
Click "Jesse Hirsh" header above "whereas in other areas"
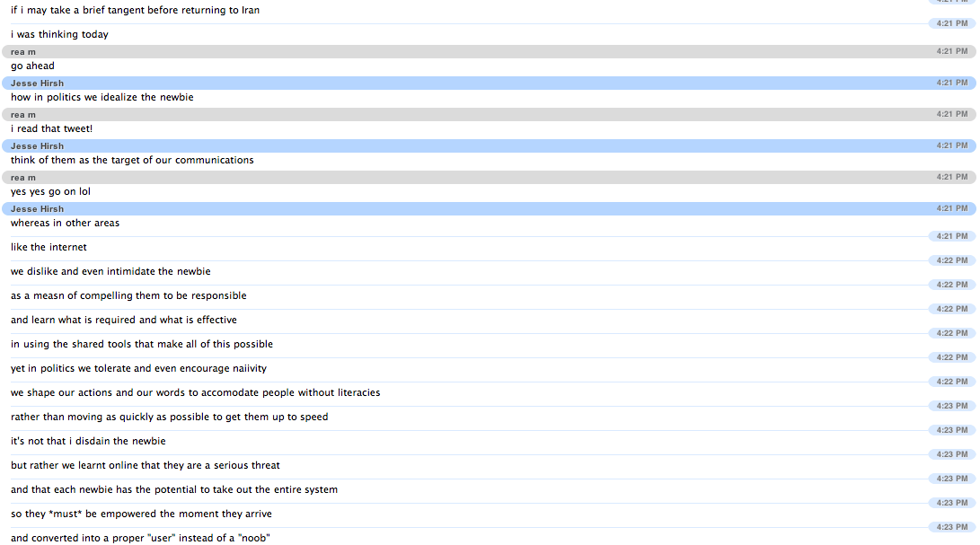(38, 209)
